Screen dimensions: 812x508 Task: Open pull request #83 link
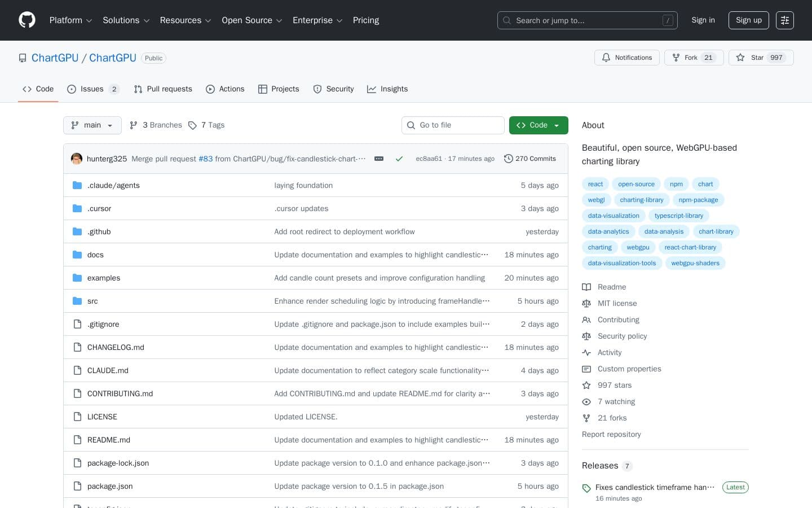tap(206, 159)
